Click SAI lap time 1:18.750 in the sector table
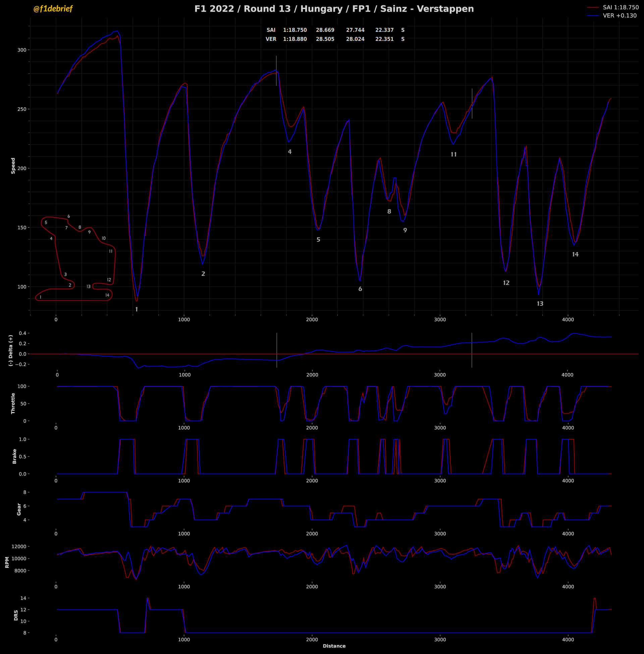The image size is (644, 654). click(x=295, y=30)
